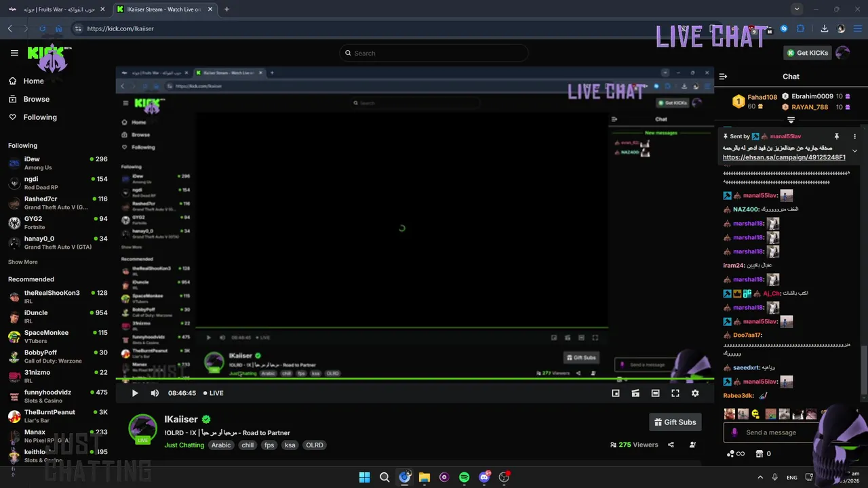Collapse the chat panel

click(723, 77)
